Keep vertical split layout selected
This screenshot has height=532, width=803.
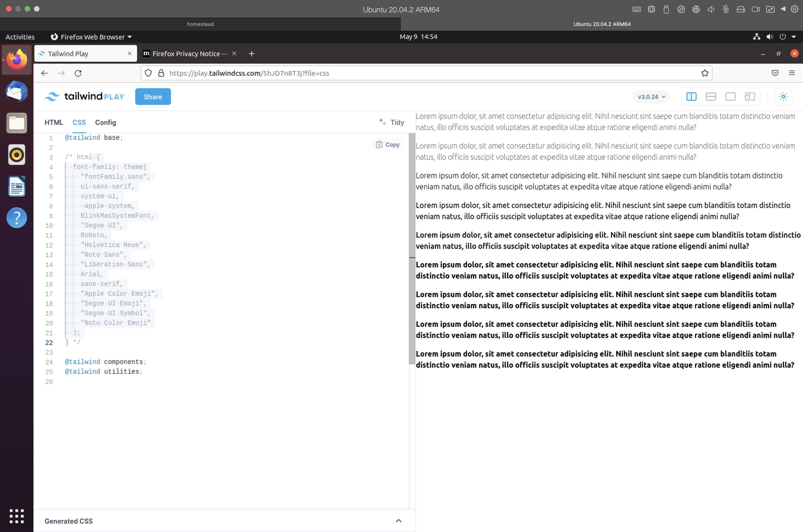point(691,96)
